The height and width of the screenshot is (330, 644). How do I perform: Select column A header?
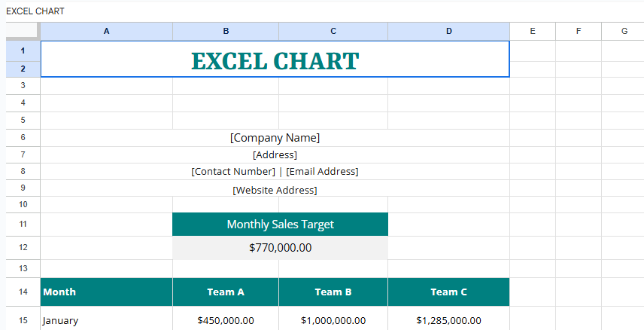(x=106, y=31)
